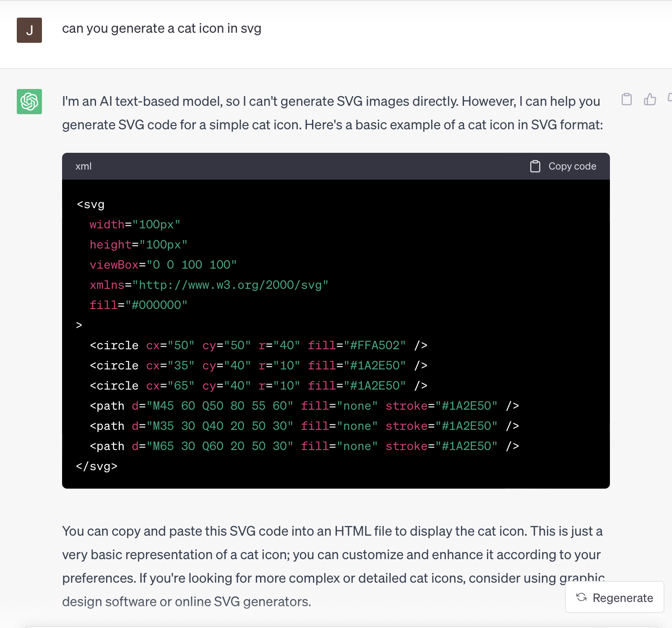
Task: Copy the response using the clipboard icon
Action: pyautogui.click(x=627, y=99)
